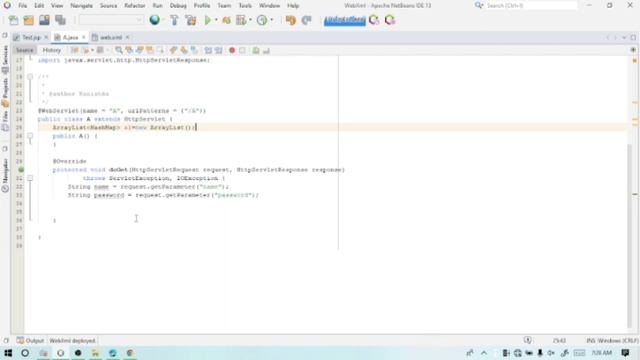Click the memory usage bar in toolbar
Screen dimensions: 640x360
(x=345, y=20)
